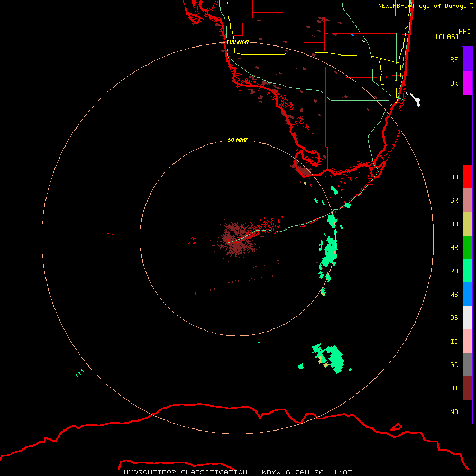Click the DS legend label
The height and width of the screenshot is (476, 476).
pyautogui.click(x=454, y=318)
